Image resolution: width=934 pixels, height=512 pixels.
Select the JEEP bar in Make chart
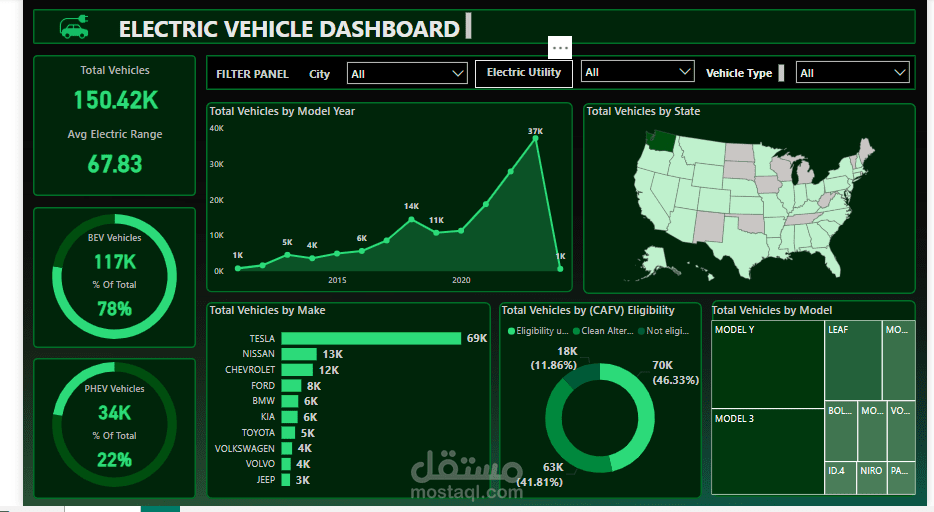[x=286, y=480]
